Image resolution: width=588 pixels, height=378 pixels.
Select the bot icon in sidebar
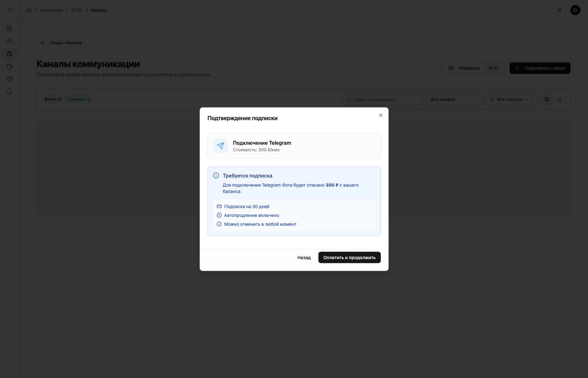pos(9,54)
